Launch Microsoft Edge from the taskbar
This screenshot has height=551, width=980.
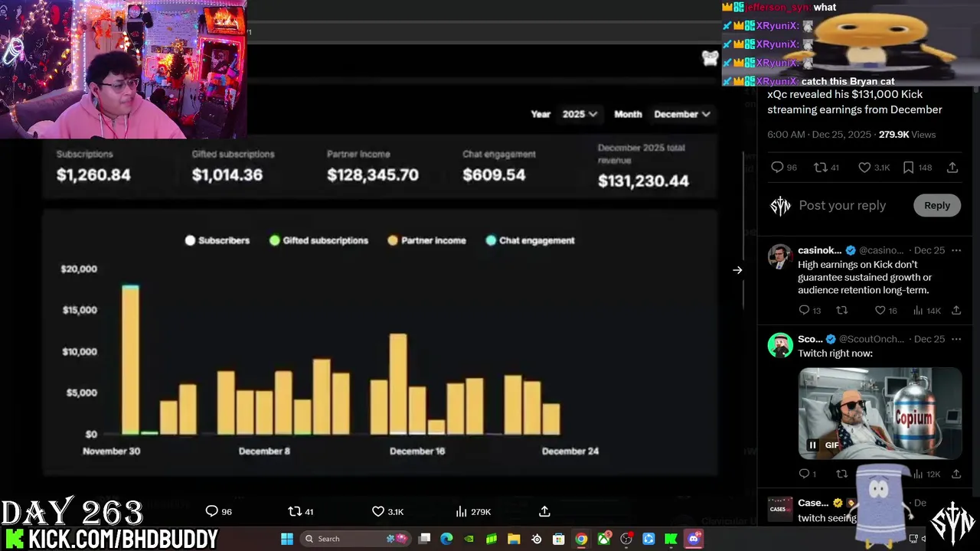click(x=447, y=539)
